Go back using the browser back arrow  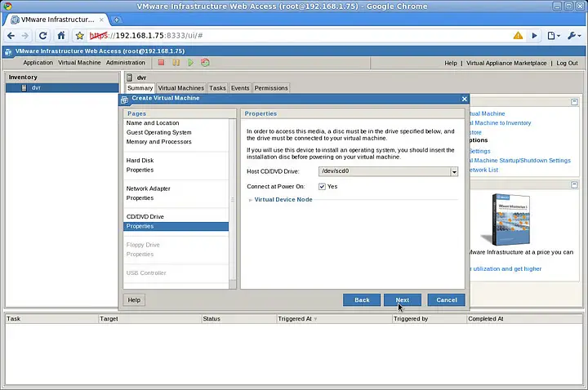coord(11,36)
